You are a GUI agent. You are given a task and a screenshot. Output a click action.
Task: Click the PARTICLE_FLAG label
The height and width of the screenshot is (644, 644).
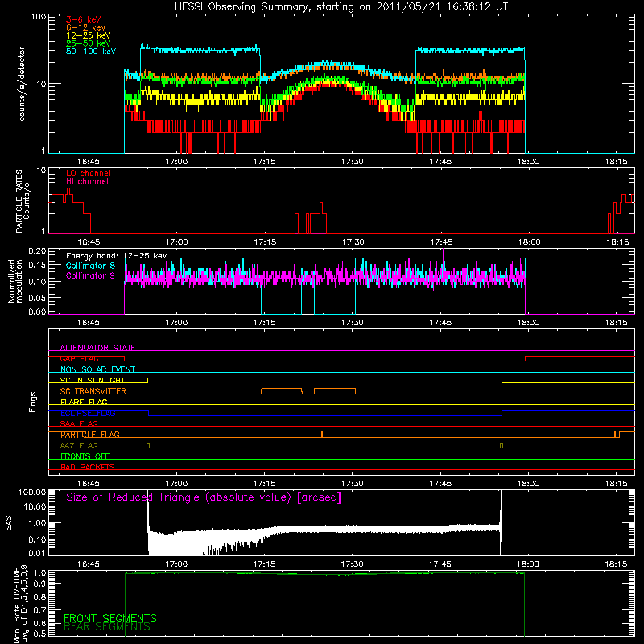point(90,435)
